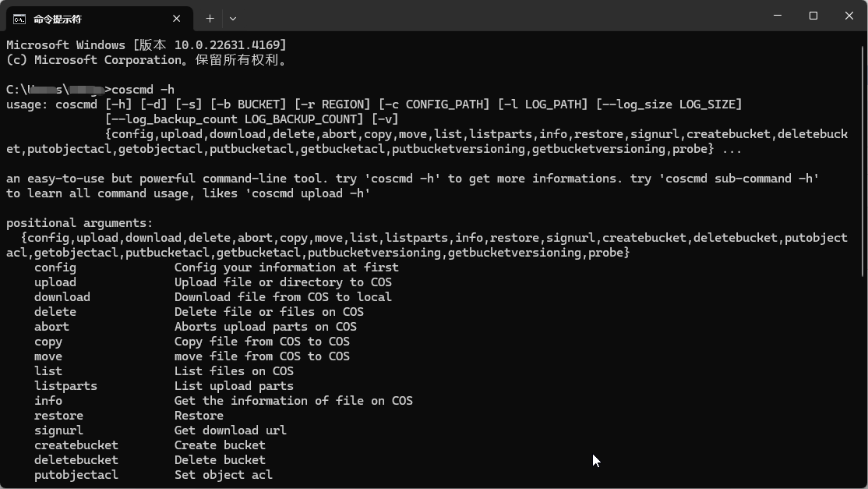Click the coscmd command on the prompt line

tap(131, 89)
